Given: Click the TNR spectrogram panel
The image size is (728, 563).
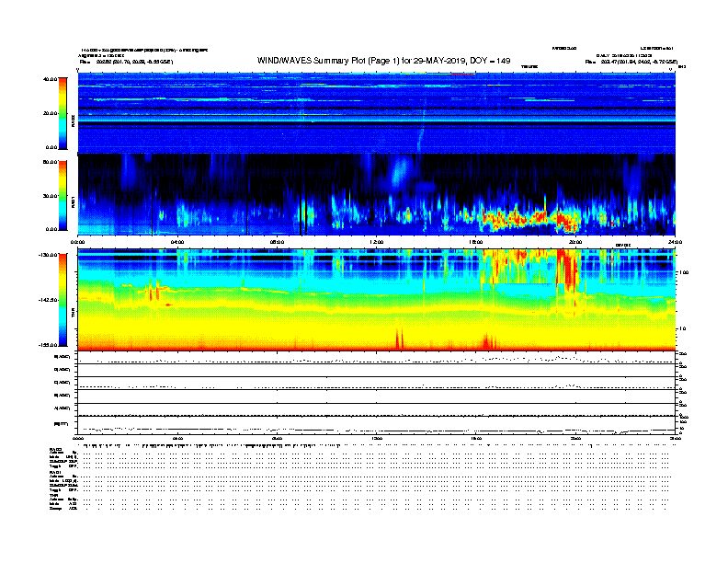Looking at the screenshot, I should coord(377,300).
